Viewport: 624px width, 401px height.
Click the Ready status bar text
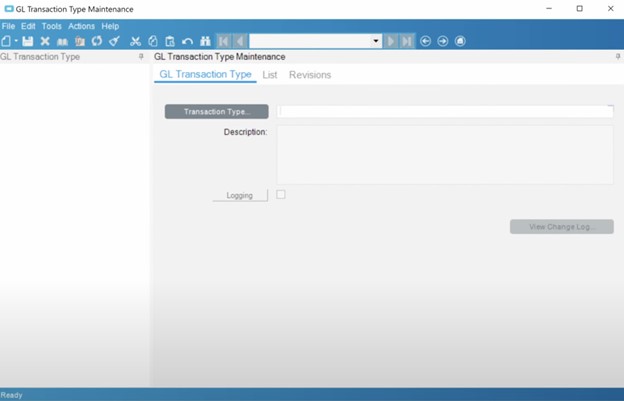coord(12,395)
